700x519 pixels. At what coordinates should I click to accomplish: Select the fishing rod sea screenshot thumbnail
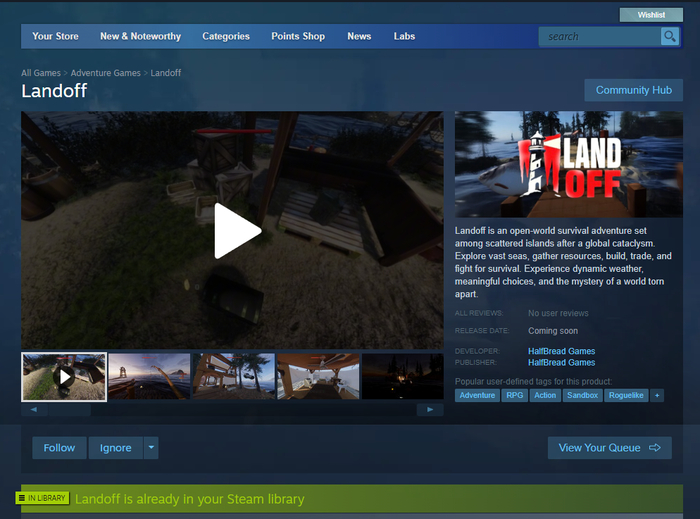click(149, 377)
